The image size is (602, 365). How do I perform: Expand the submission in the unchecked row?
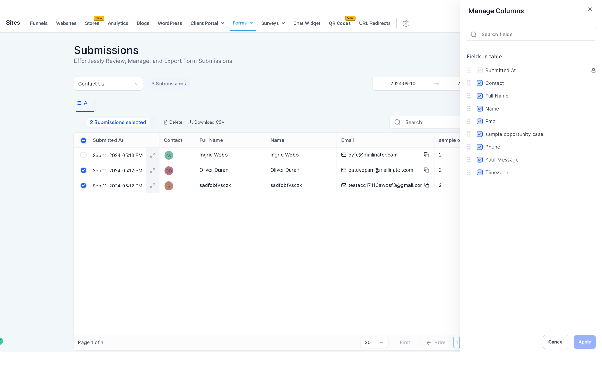(x=152, y=155)
